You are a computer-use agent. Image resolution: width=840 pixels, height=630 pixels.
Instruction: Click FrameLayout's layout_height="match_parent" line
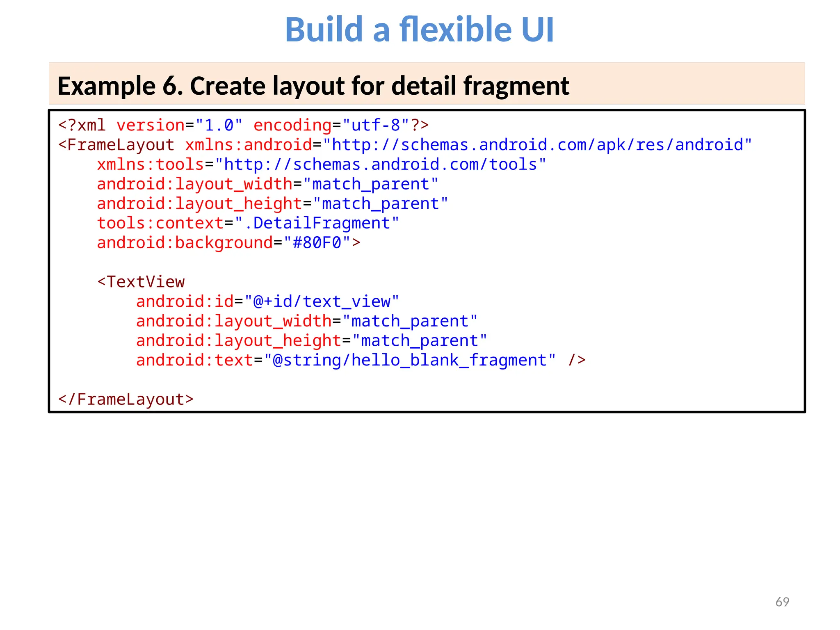(x=273, y=204)
